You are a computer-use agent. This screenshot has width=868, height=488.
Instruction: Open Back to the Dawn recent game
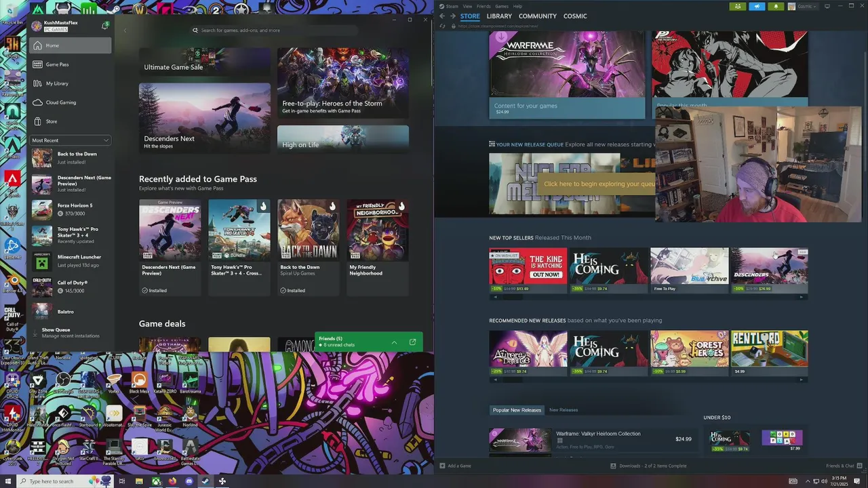coord(71,157)
